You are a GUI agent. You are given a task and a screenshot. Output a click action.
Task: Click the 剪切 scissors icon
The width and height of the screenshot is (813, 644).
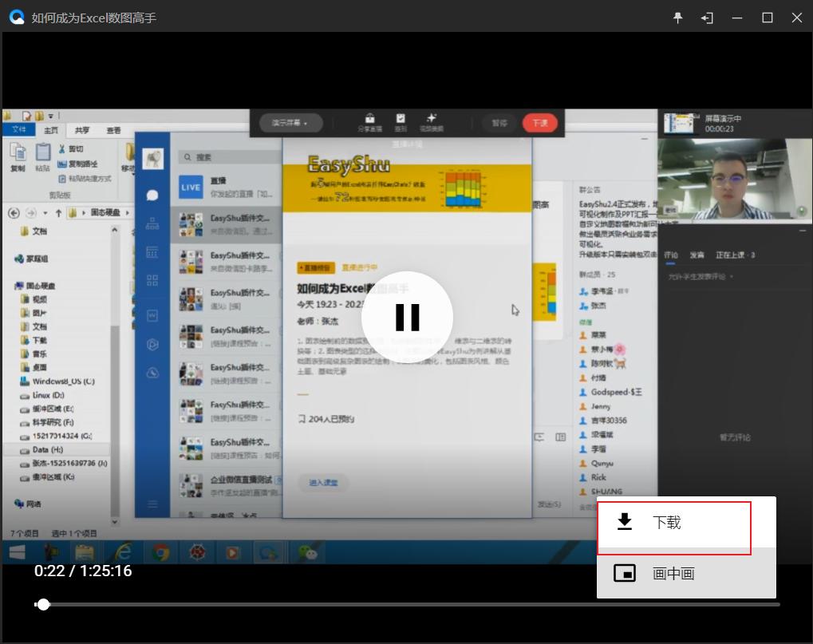[x=62, y=148]
